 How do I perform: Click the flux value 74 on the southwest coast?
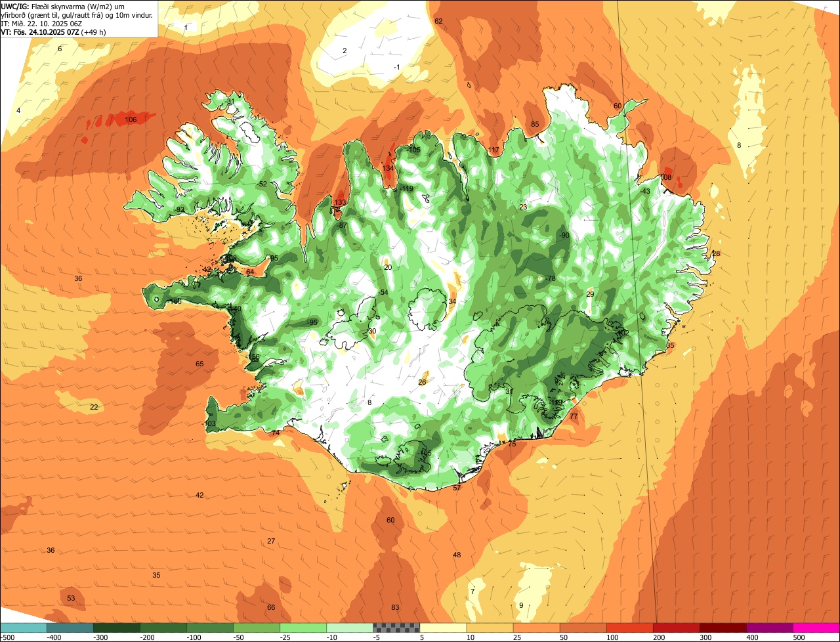[276, 433]
